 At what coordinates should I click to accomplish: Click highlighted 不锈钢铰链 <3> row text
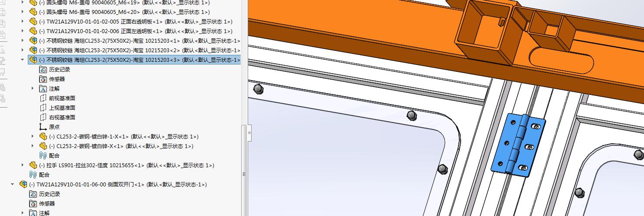[139, 60]
